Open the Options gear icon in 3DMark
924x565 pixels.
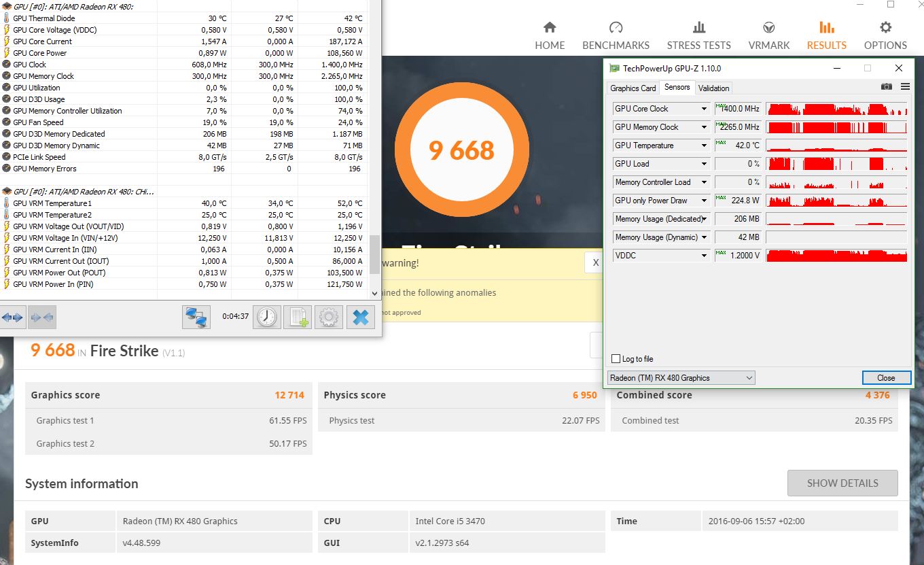885,28
